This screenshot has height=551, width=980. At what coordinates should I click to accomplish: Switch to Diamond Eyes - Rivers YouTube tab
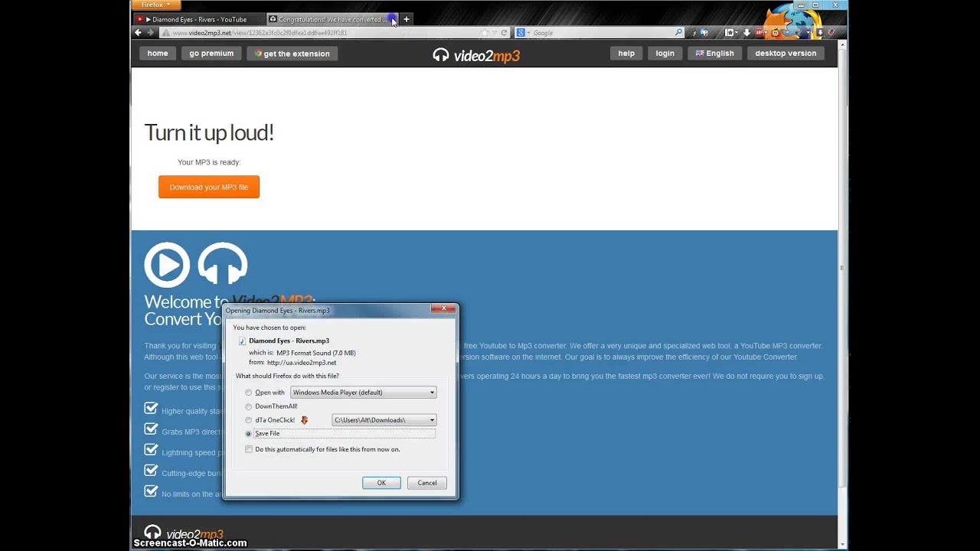tap(198, 19)
